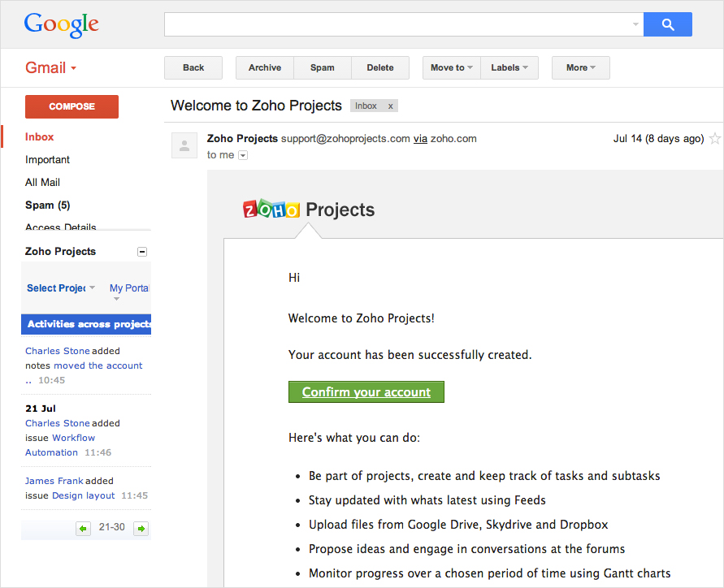Show recipient details arrow next to 'to me'
Image resolution: width=724 pixels, height=588 pixels.
243,155
